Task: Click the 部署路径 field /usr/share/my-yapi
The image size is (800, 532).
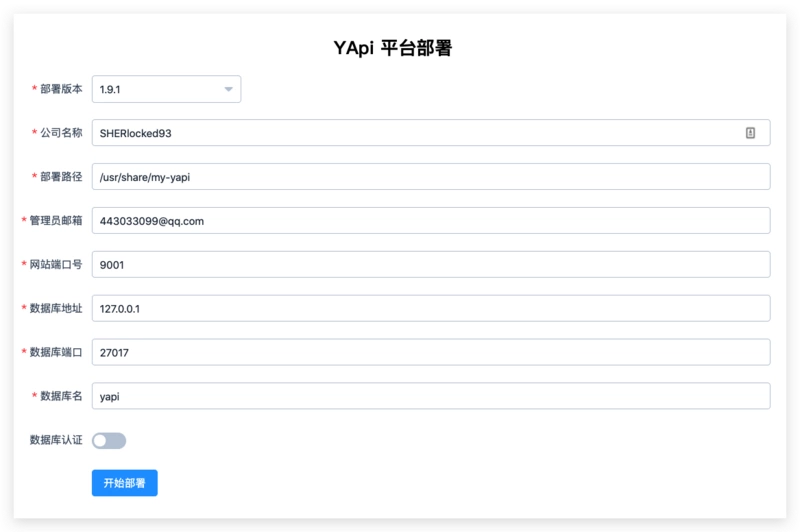Action: 431,176
